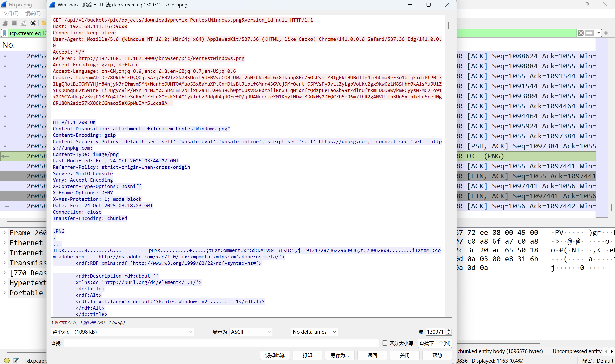Viewport: 615px width, 364px height.
Task: Apply display filter with arrow icon
Action: pos(589,33)
